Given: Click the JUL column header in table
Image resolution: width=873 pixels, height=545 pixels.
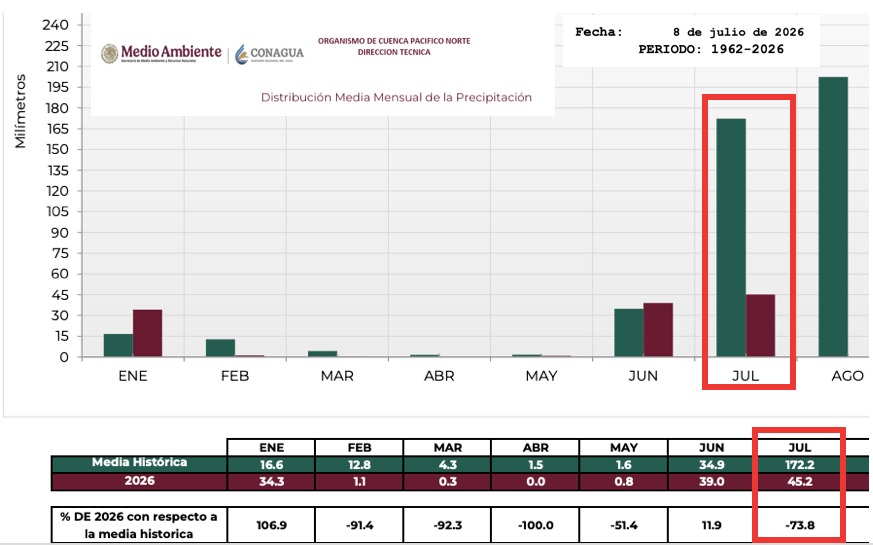Looking at the screenshot, I should click(x=800, y=448).
